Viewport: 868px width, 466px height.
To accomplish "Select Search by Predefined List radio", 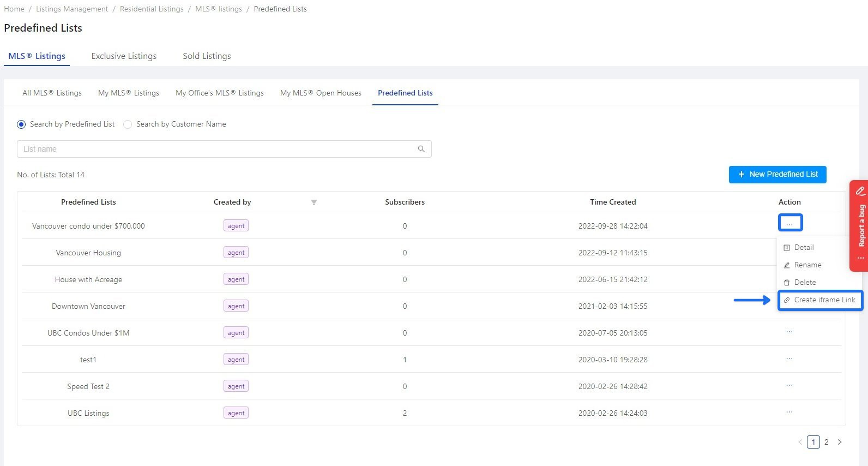I will tap(21, 124).
